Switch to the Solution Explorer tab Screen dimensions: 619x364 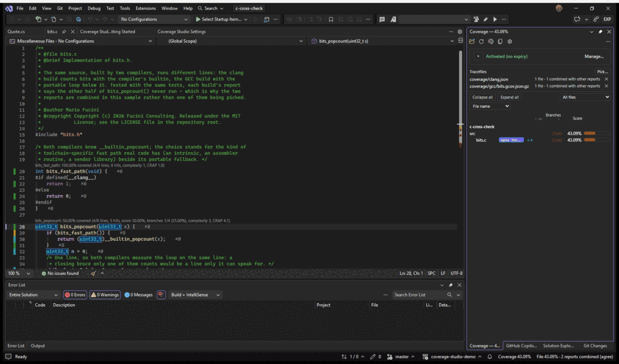click(558, 346)
